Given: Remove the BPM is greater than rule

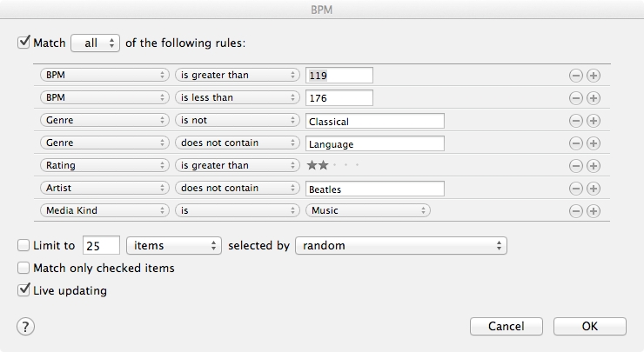Looking at the screenshot, I should pos(576,76).
